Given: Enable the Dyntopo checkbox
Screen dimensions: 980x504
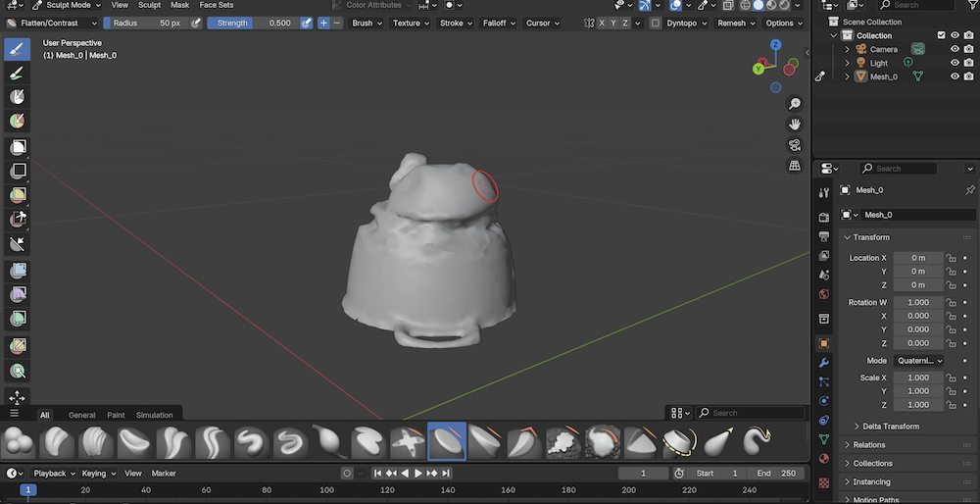Looking at the screenshot, I should click(656, 23).
